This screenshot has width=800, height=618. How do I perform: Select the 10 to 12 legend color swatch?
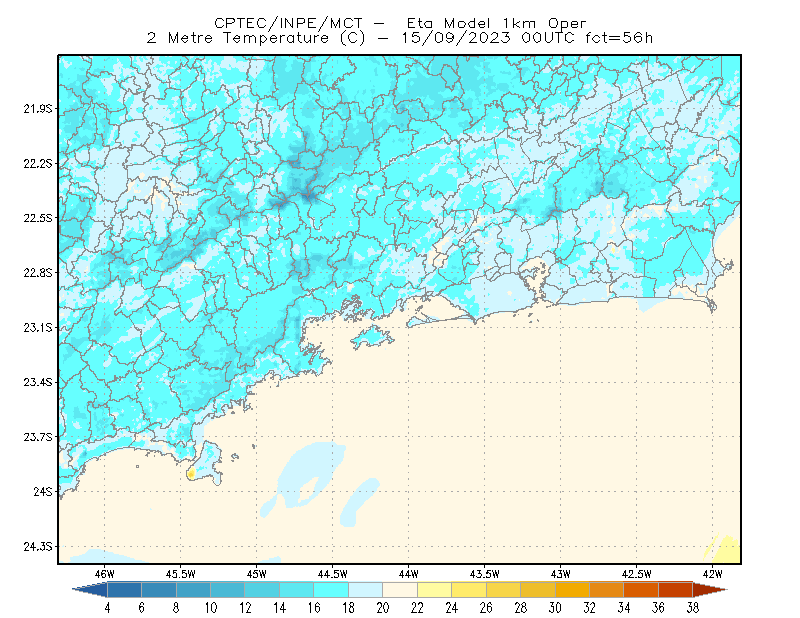[x=228, y=590]
